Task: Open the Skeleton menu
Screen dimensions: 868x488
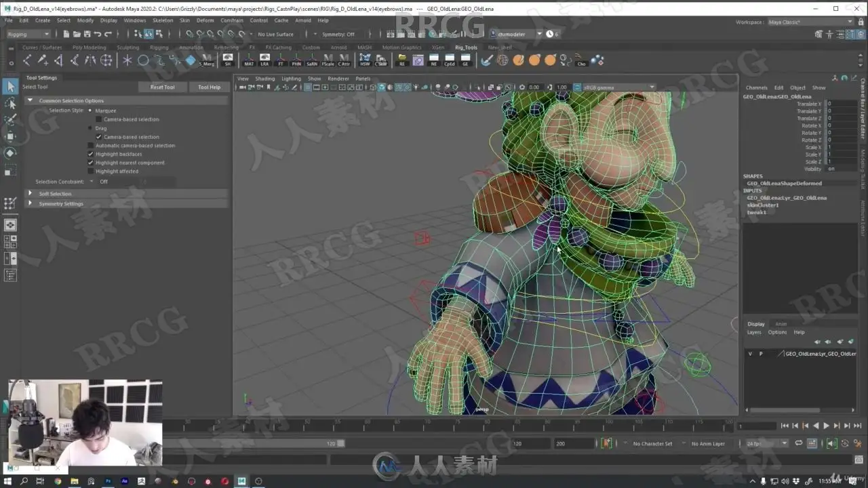Action: [x=163, y=20]
